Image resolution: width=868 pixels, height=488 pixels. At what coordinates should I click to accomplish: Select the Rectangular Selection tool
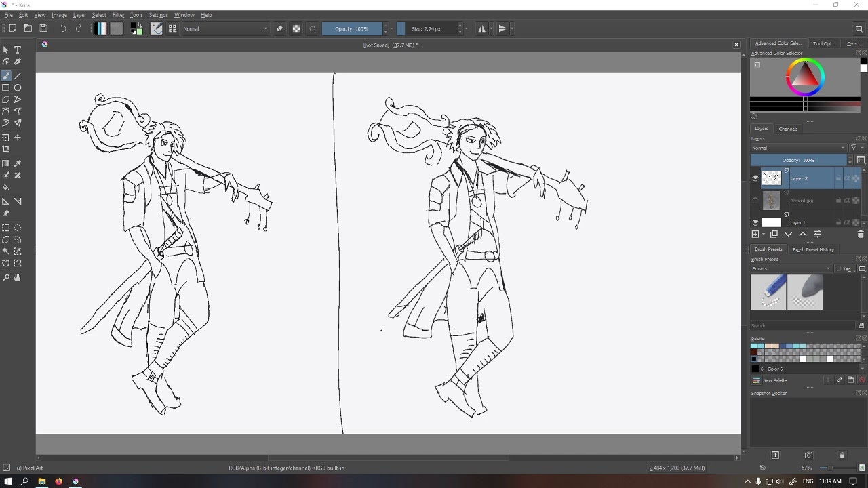[6, 228]
